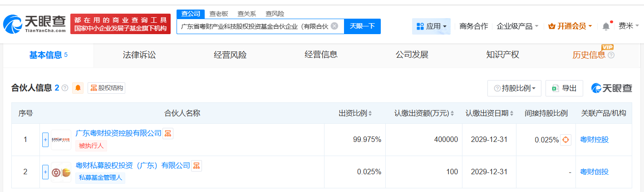
Task: Switch to the 法律诉讼 tab
Action: (139, 55)
